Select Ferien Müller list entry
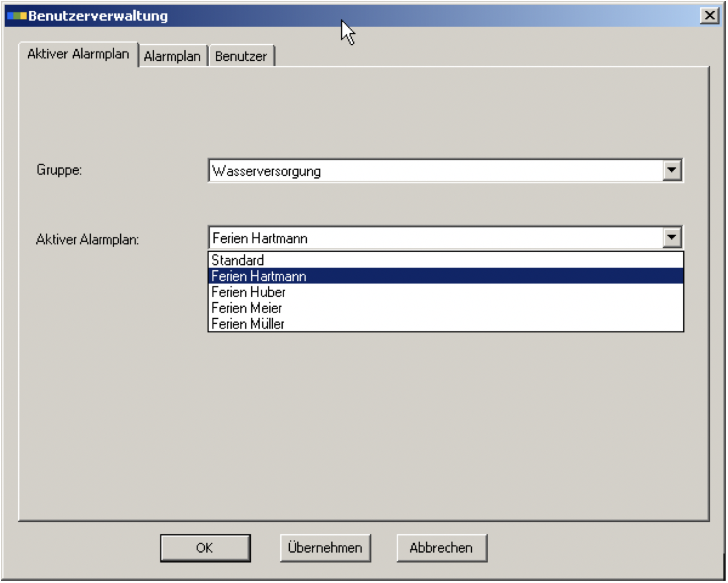 coord(446,324)
